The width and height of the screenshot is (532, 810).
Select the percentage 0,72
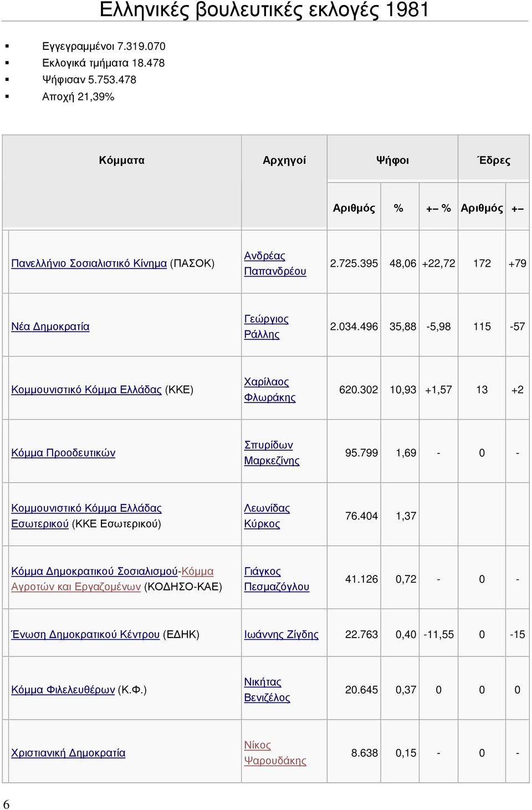(406, 579)
